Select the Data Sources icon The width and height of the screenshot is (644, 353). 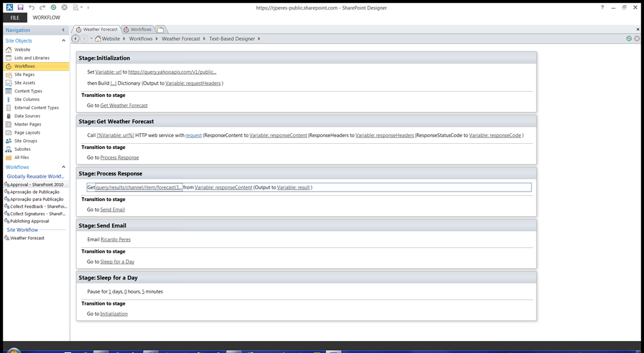(9, 116)
